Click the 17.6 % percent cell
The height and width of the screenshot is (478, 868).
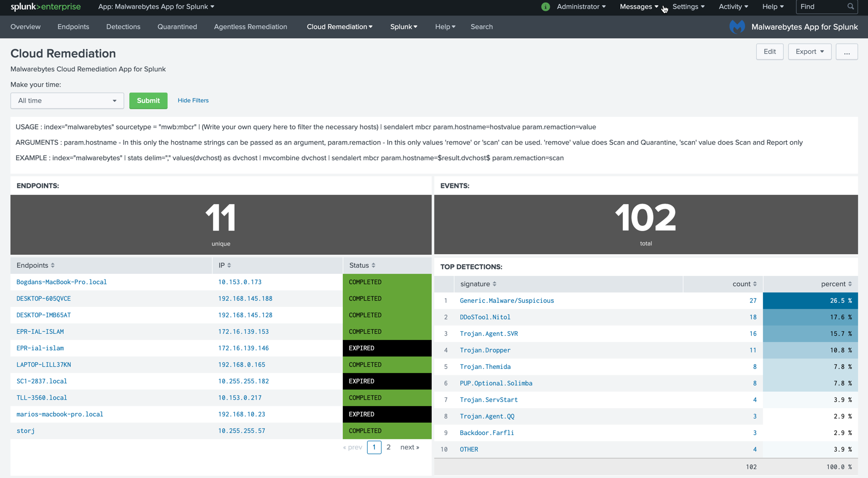811,317
